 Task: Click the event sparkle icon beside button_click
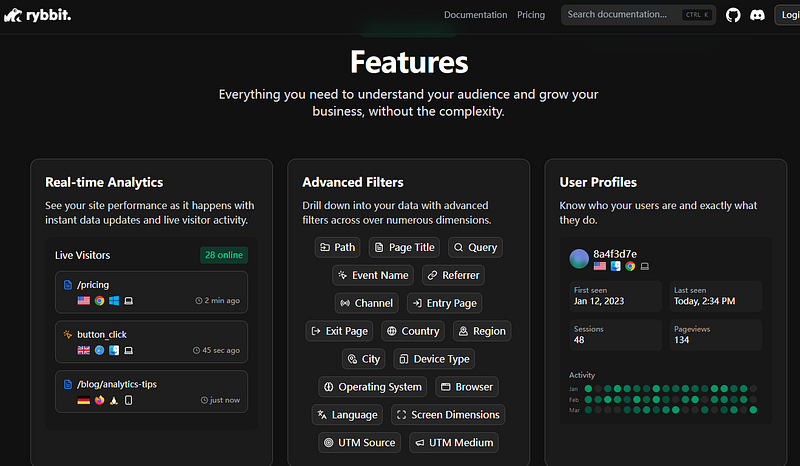67,334
